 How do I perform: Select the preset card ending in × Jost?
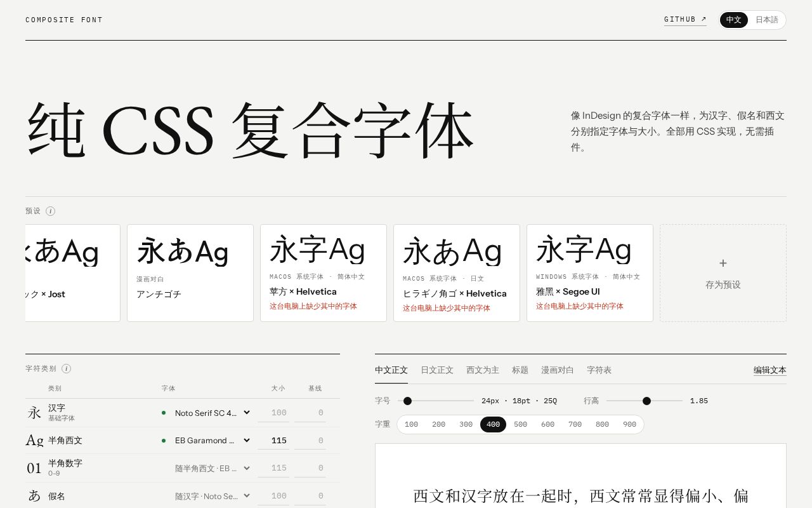(73, 273)
